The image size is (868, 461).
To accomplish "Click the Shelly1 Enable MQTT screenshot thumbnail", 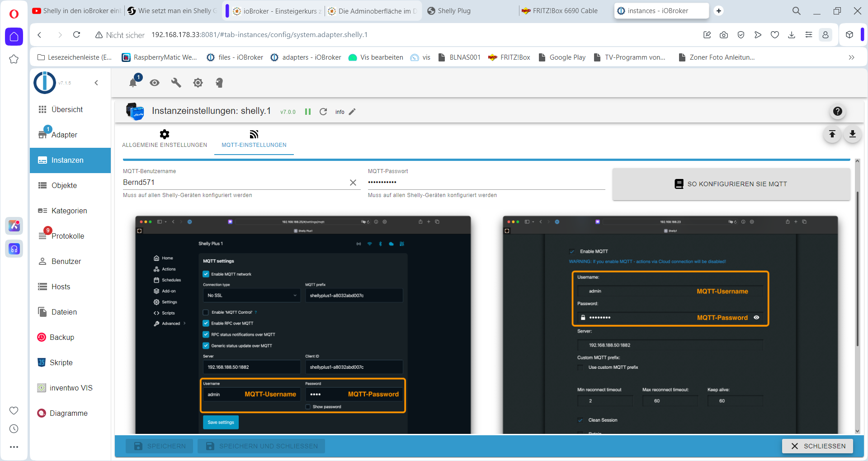I will 670,325.
